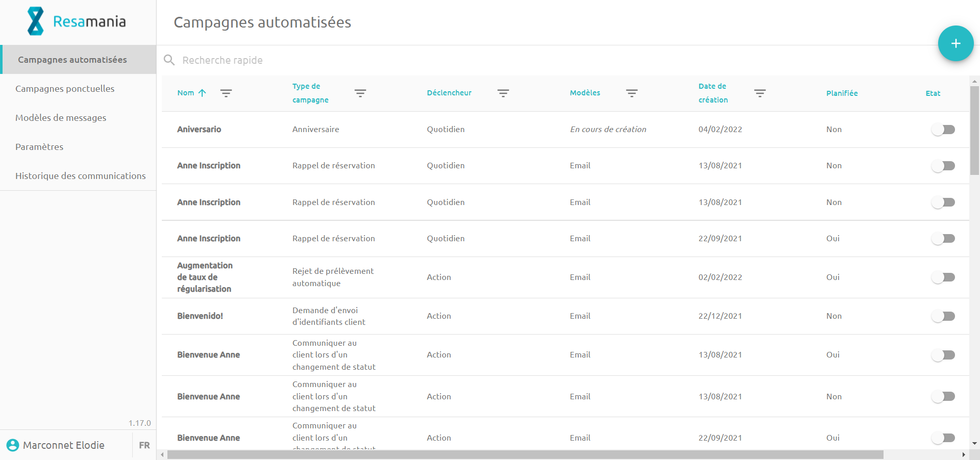Click the Nom sort arrow icon
The width and height of the screenshot is (980, 460).
point(202,93)
